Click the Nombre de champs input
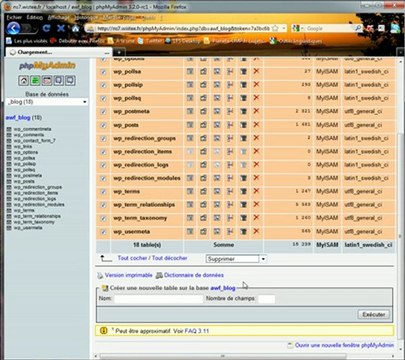The height and width of the screenshot is (360, 405). coord(267,299)
